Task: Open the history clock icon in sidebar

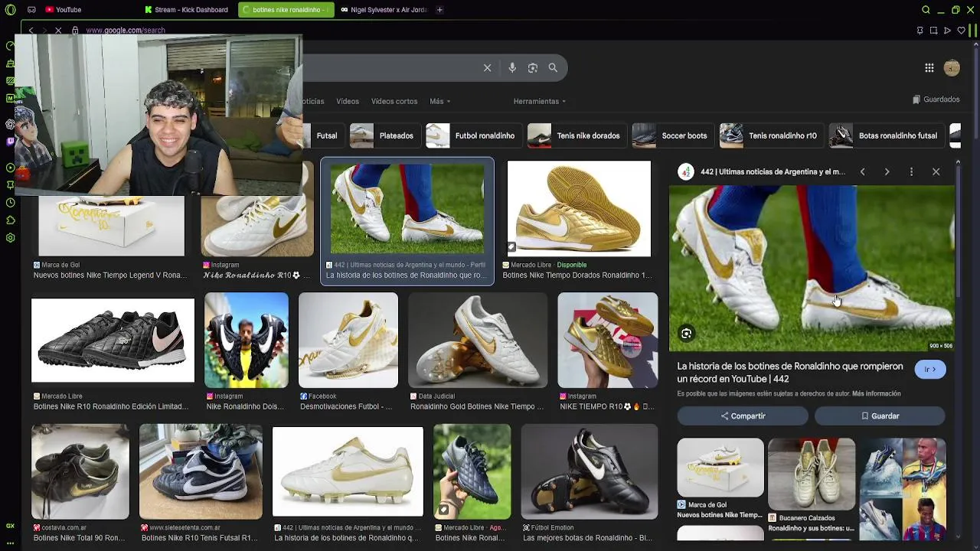Action: [10, 203]
